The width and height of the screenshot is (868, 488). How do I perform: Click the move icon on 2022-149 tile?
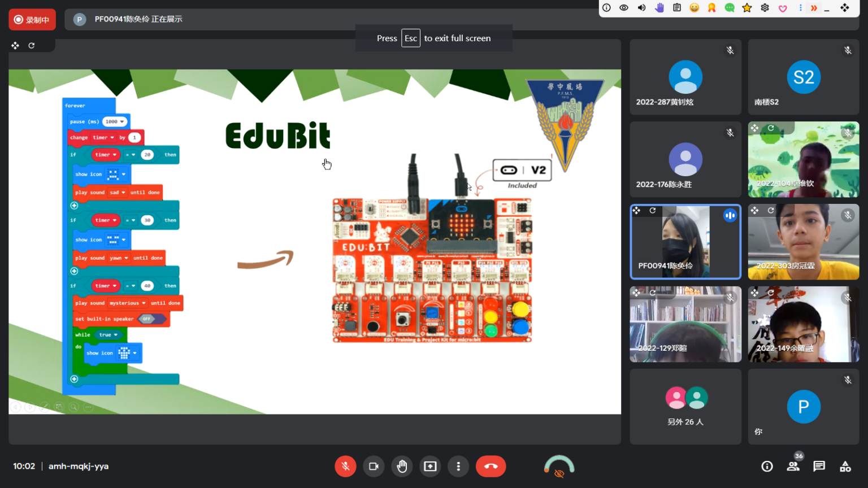click(x=754, y=293)
